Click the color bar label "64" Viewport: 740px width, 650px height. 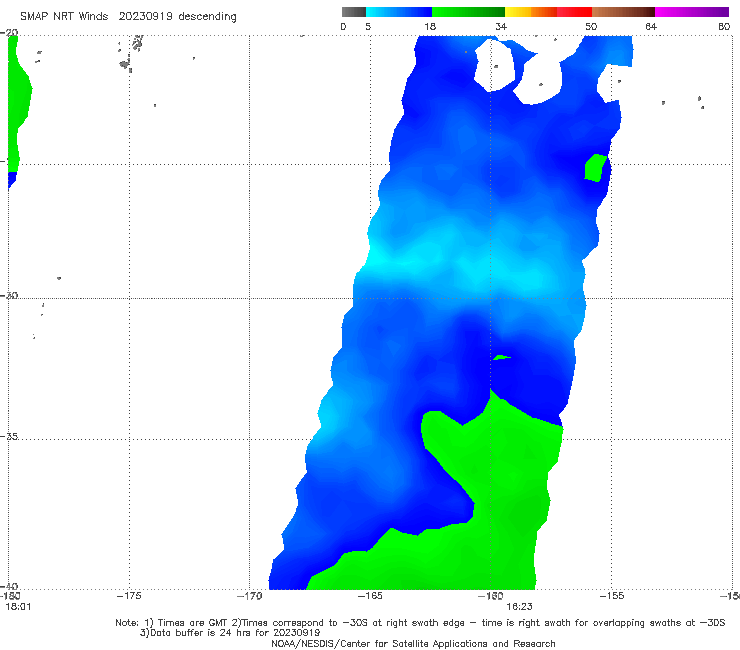(x=651, y=26)
